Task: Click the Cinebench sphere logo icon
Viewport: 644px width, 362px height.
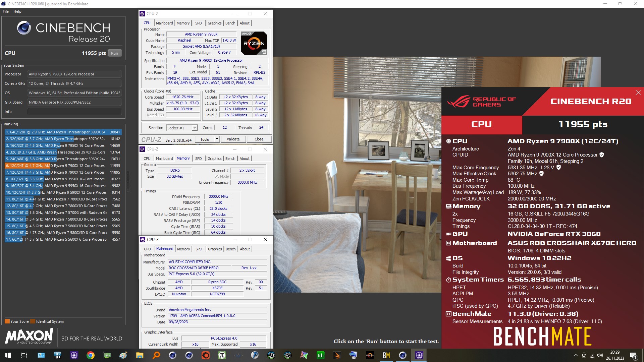Action: (x=24, y=28)
